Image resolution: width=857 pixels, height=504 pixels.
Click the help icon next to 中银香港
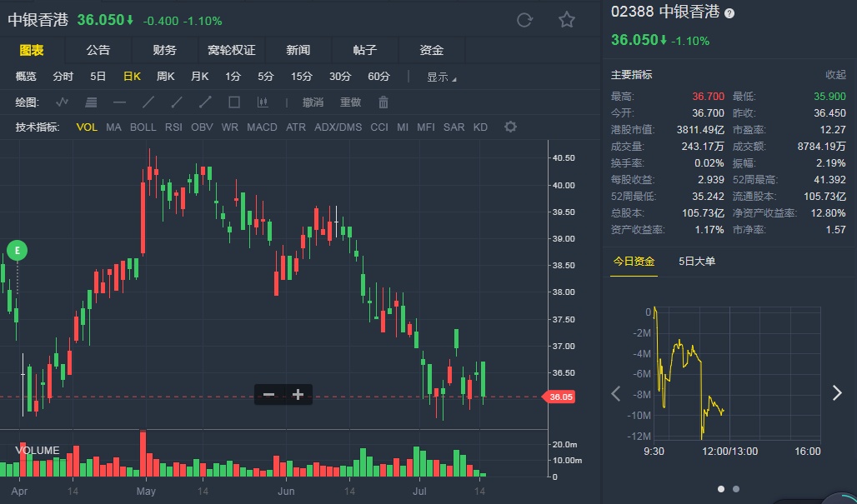coord(729,13)
